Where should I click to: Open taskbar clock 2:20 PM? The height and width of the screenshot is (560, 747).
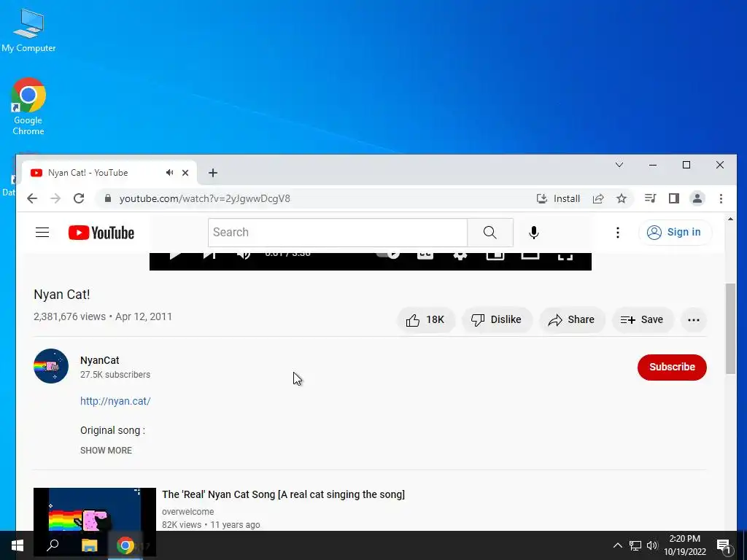[x=684, y=545]
